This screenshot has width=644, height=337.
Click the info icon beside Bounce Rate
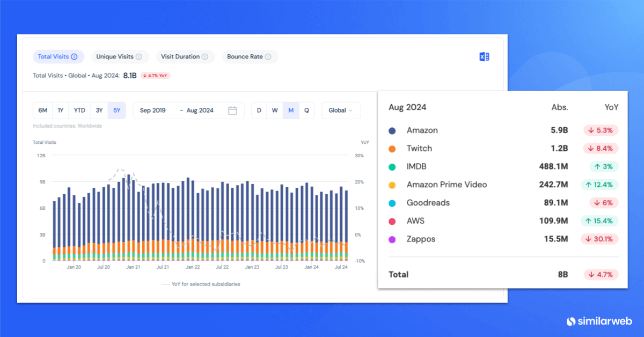pos(268,56)
